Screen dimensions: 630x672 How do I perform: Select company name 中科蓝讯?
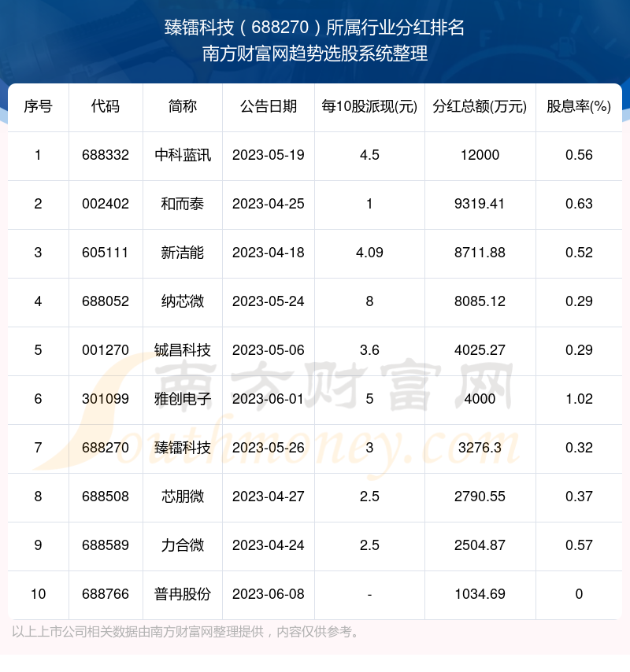pos(183,155)
